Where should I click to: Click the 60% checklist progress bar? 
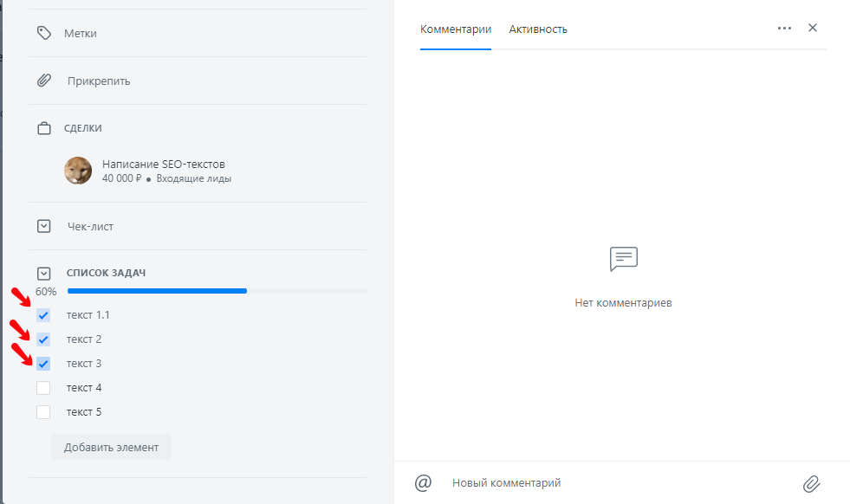tap(217, 291)
